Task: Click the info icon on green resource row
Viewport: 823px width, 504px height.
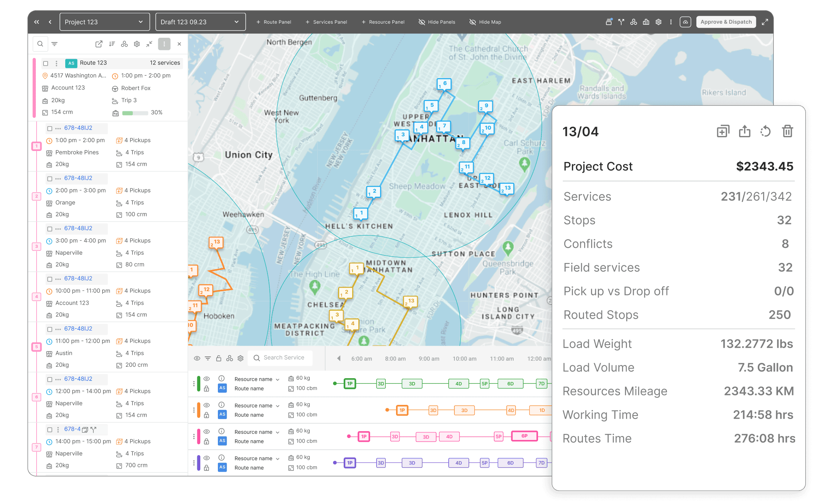Action: pyautogui.click(x=221, y=378)
